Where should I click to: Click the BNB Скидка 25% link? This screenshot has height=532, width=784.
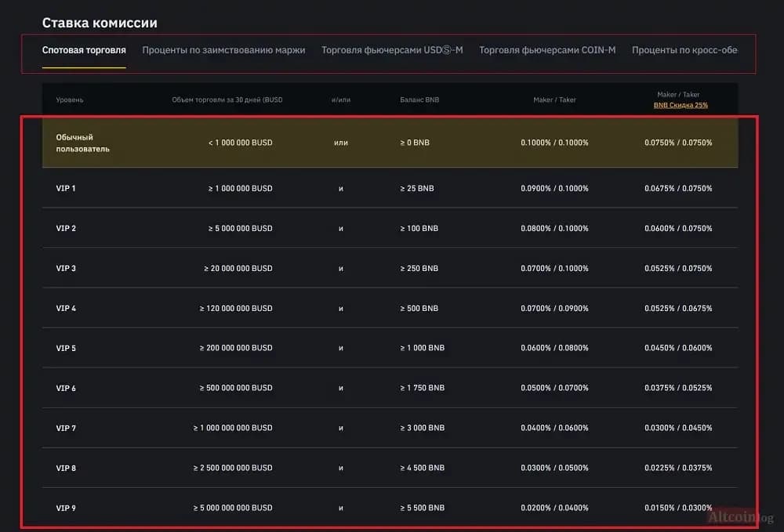(681, 105)
